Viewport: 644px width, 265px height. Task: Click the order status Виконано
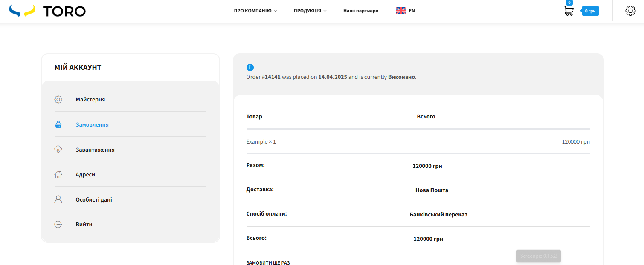click(x=401, y=77)
